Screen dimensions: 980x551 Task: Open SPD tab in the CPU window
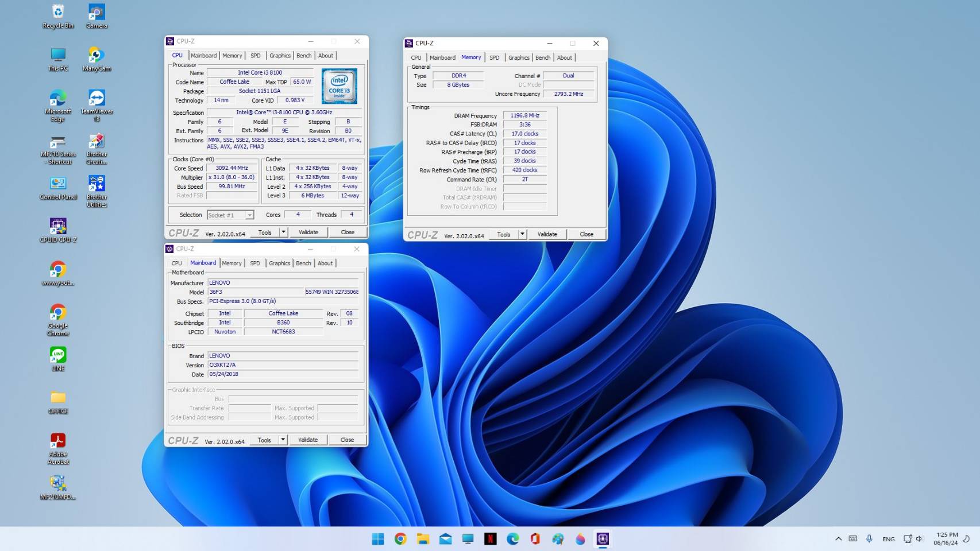click(256, 56)
